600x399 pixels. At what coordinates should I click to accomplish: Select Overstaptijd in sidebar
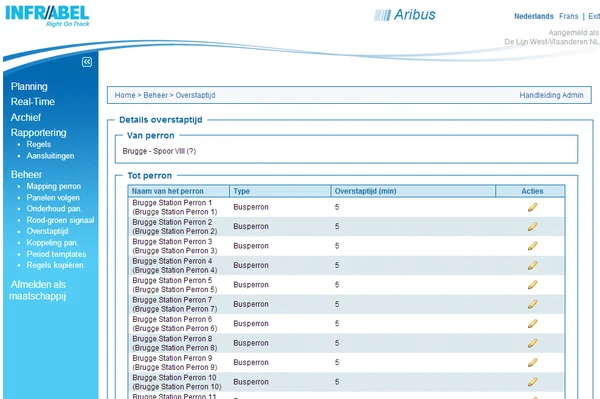pyautogui.click(x=47, y=231)
